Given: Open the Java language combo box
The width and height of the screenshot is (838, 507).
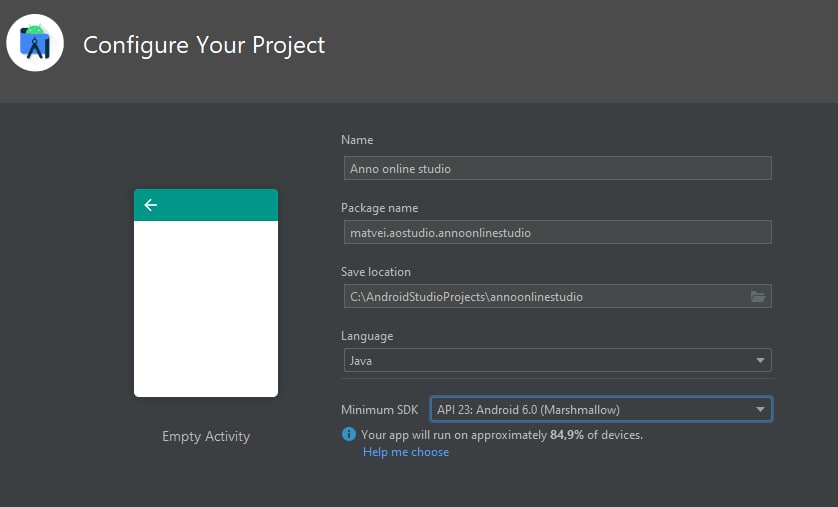Looking at the screenshot, I should click(x=557, y=361).
